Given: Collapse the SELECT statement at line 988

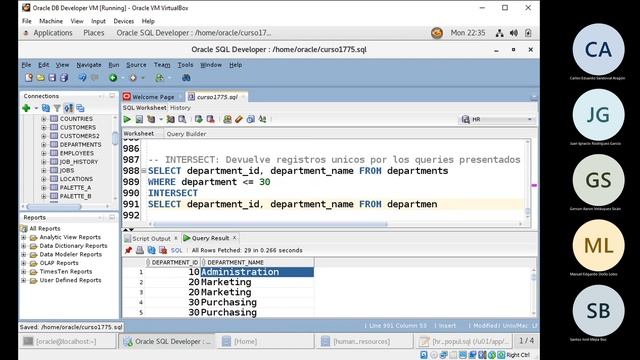Looking at the screenshot, I should pos(144,171).
